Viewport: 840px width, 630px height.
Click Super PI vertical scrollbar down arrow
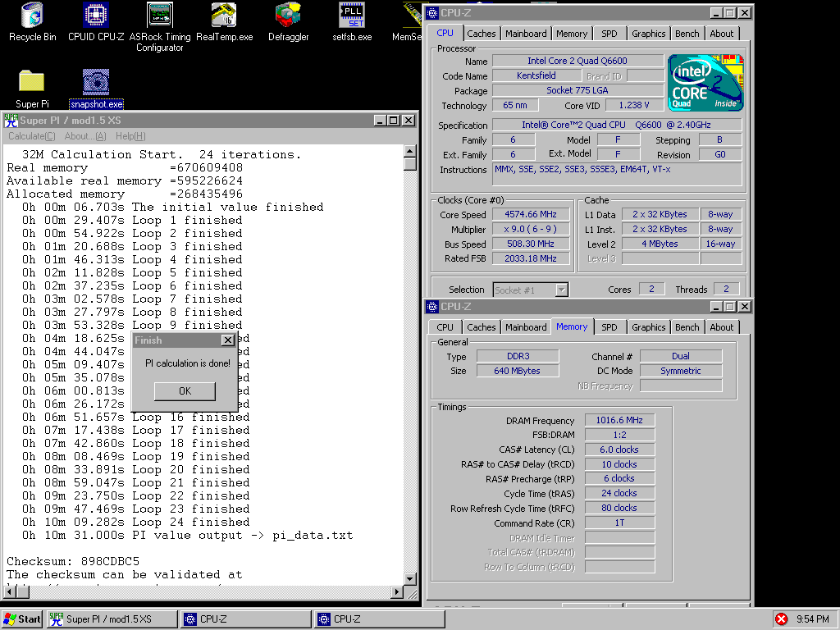(x=410, y=578)
